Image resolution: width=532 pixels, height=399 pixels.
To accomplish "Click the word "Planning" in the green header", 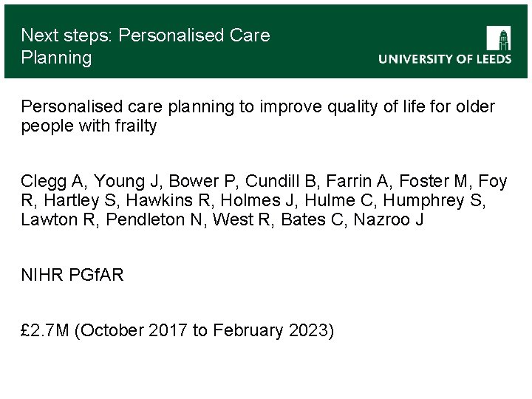I will (x=56, y=57).
